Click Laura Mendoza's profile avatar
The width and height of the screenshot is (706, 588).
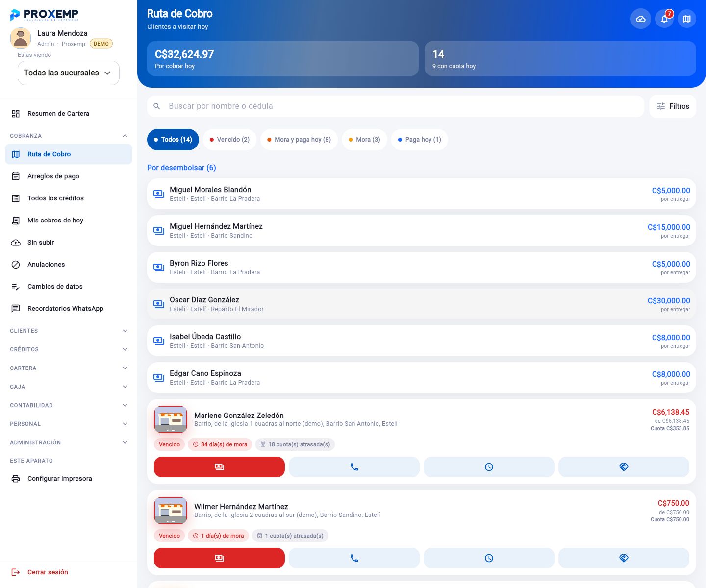[21, 38]
